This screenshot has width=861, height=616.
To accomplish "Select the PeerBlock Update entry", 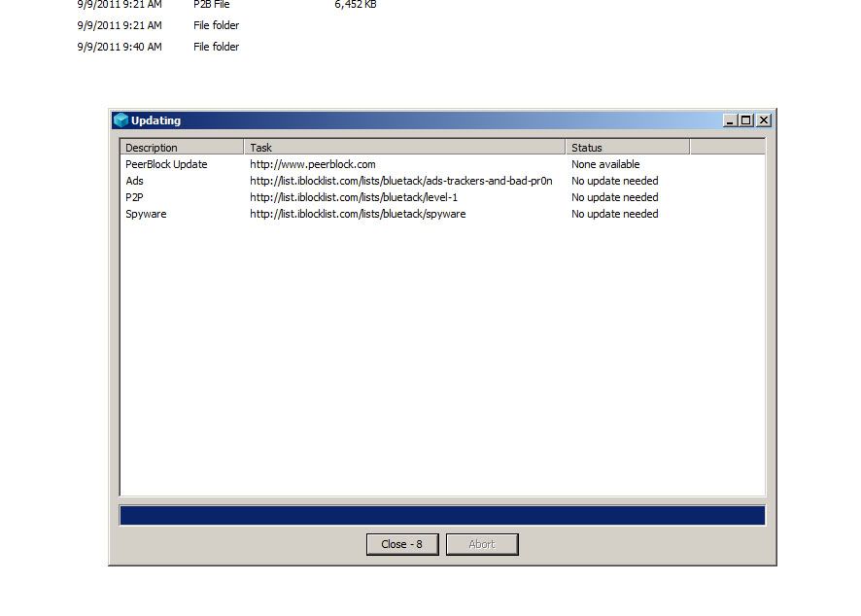I will click(166, 164).
